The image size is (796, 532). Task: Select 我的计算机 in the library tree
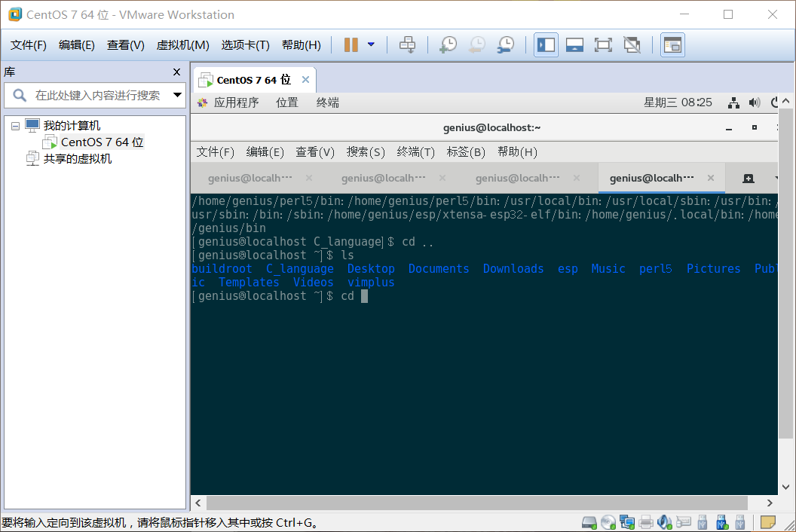pyautogui.click(x=72, y=125)
